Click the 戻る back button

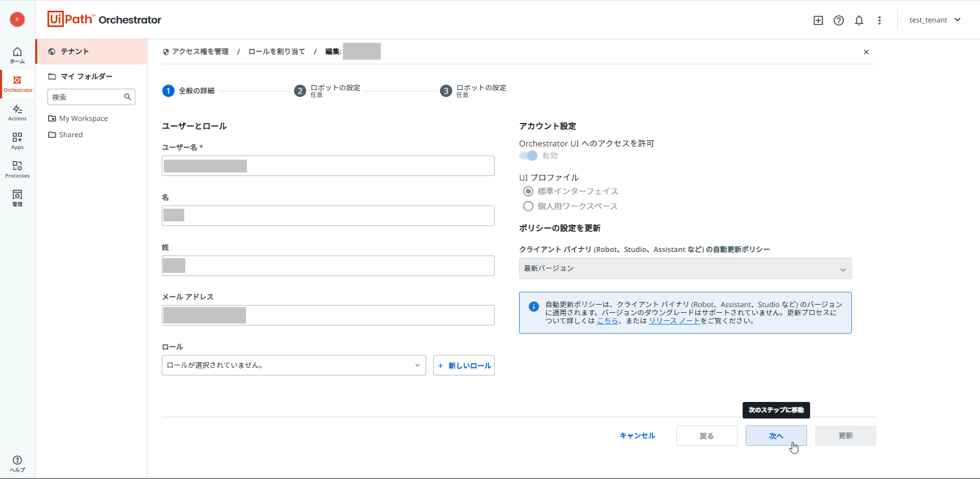(707, 436)
